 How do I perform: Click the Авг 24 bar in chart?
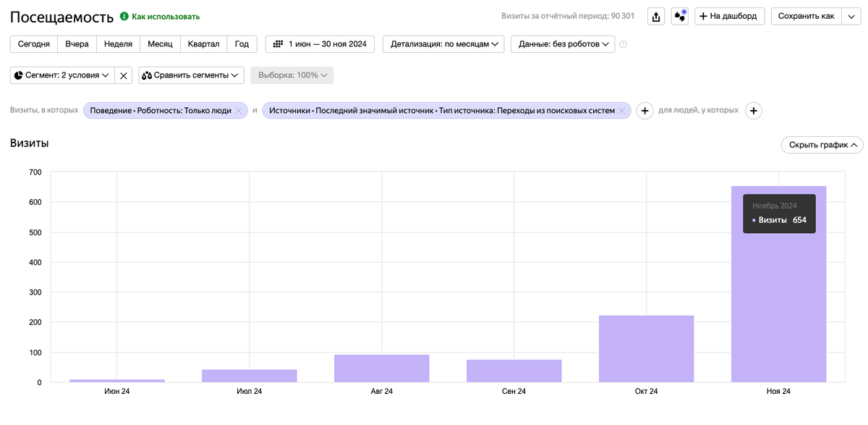[382, 369]
